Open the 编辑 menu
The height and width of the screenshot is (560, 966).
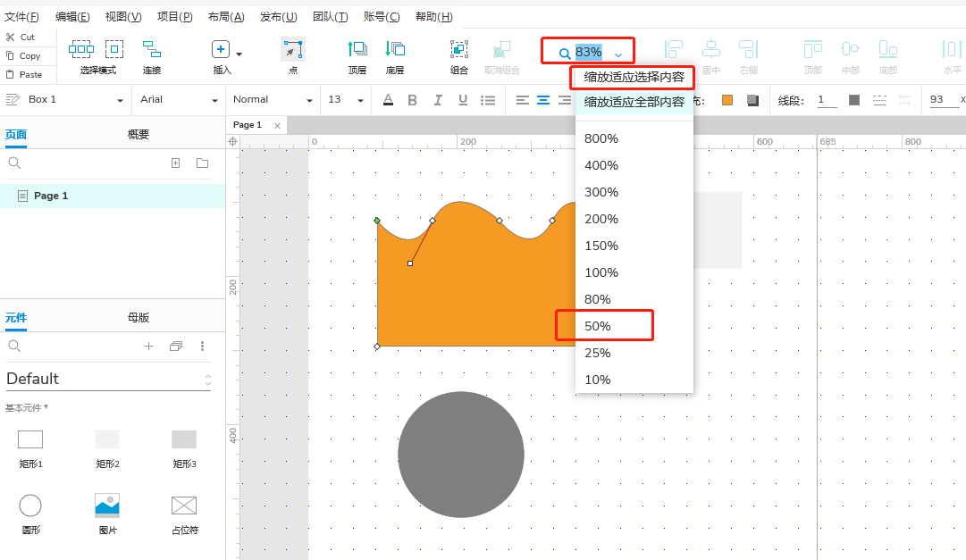[x=72, y=17]
